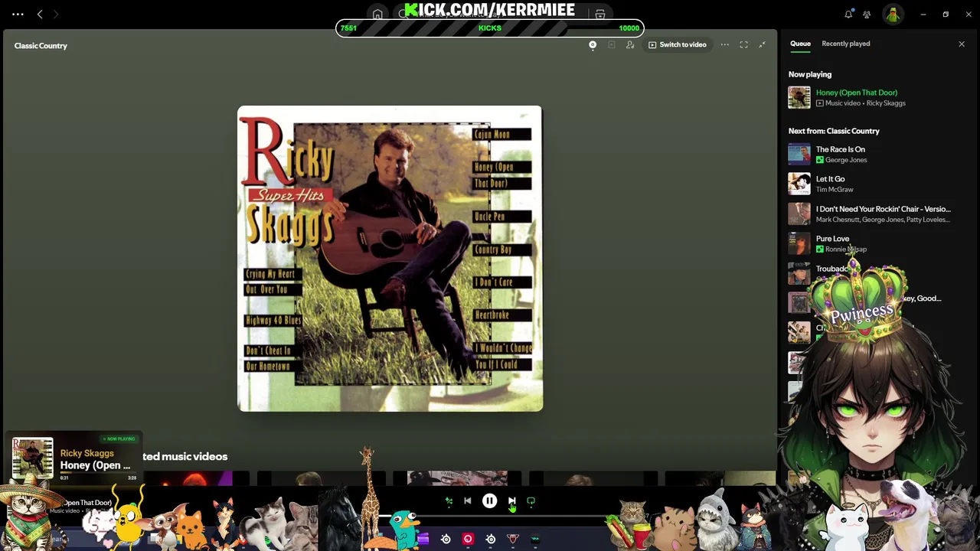Click Let It Go album thumbnail
Viewport: 980px width, 551px height.
799,184
